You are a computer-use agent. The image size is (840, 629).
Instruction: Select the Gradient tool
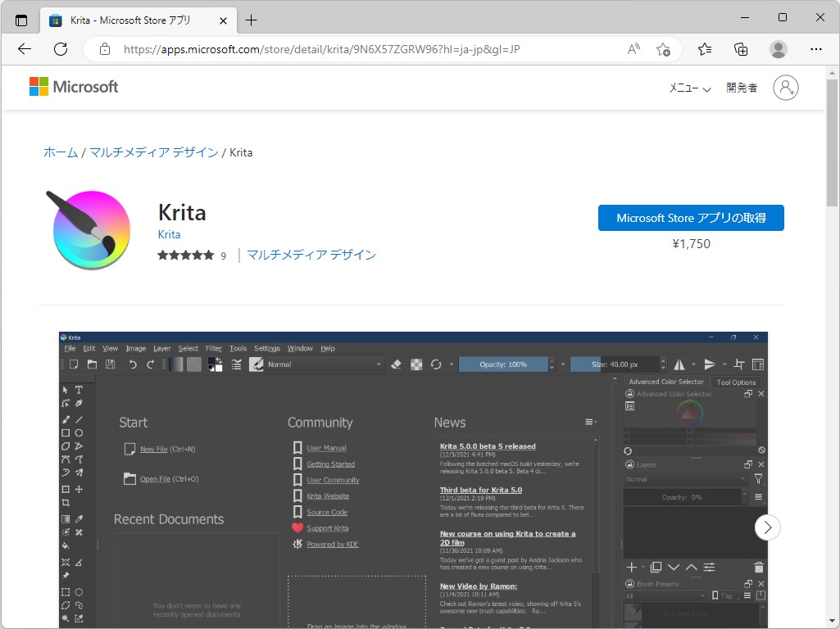pos(67,517)
